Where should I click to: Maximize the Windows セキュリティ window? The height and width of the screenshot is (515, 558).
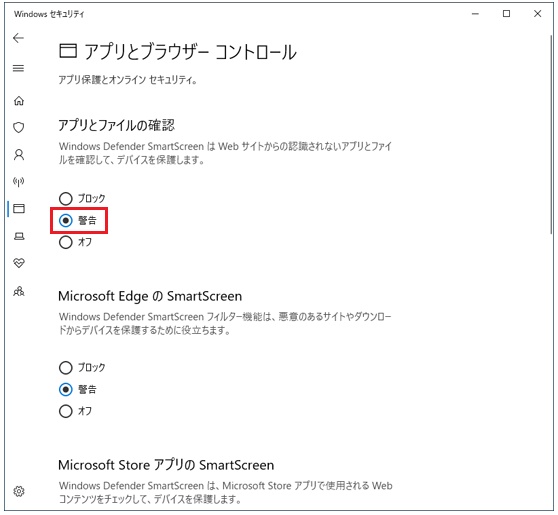pos(506,14)
